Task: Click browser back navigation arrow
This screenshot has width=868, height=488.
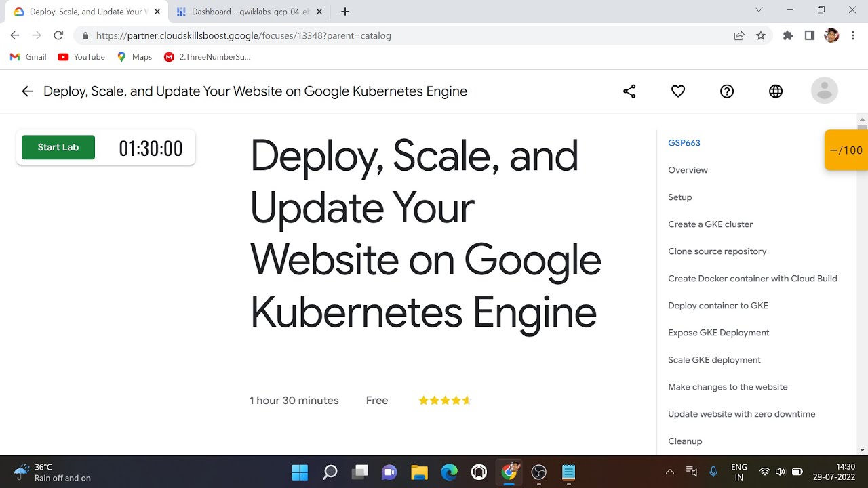Action: click(x=15, y=35)
